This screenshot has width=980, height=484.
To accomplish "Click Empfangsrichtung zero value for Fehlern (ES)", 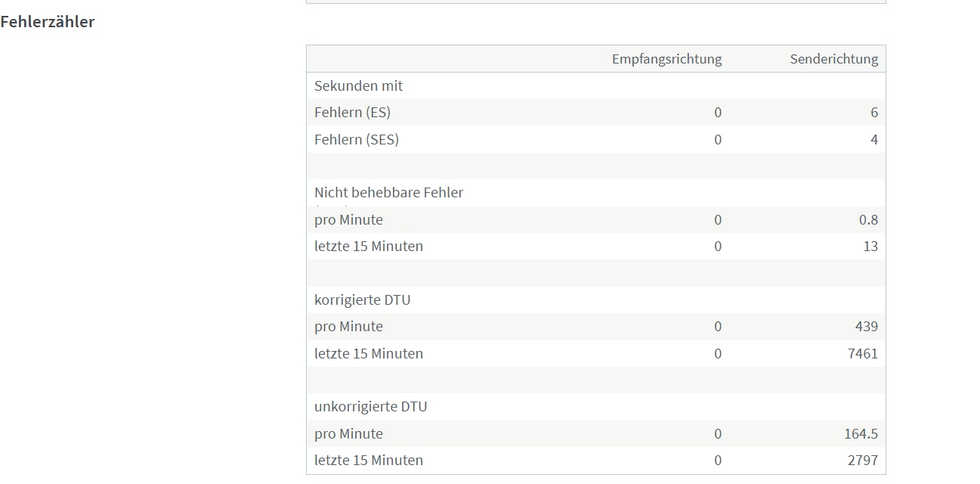I will tap(718, 113).
